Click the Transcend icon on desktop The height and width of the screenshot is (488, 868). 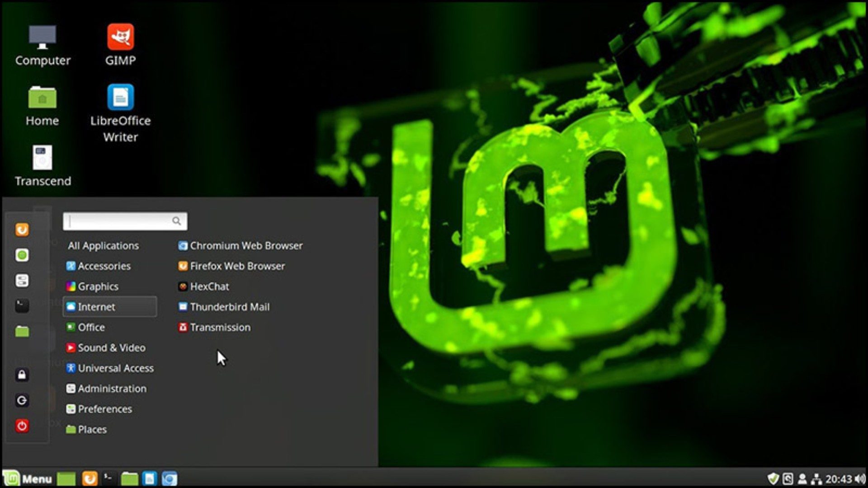(43, 158)
